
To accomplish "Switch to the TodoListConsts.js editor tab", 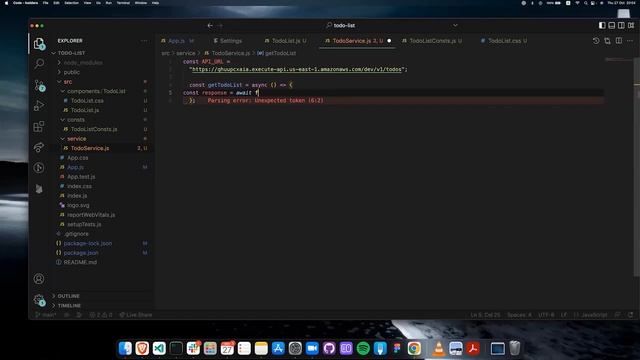I will pos(432,41).
